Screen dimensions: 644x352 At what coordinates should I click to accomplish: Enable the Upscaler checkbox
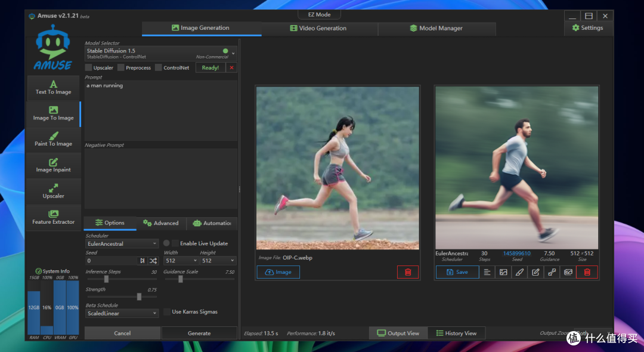[88, 67]
